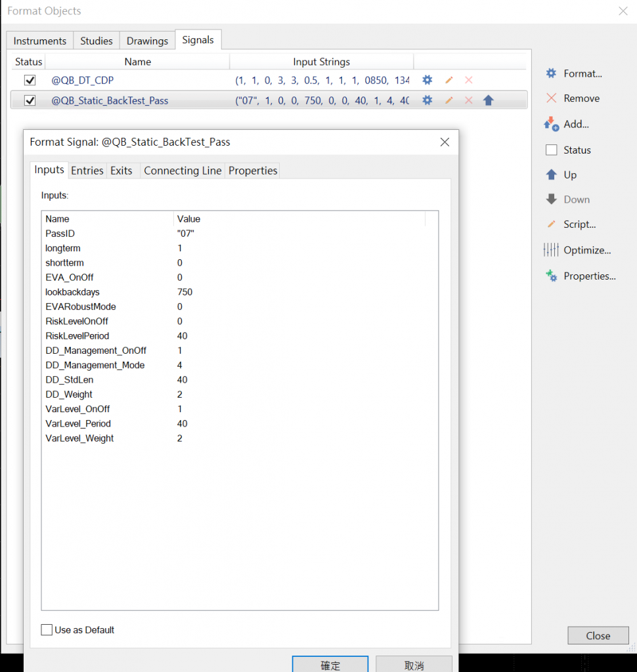Click the Close button
This screenshot has height=672, width=637.
[598, 635]
